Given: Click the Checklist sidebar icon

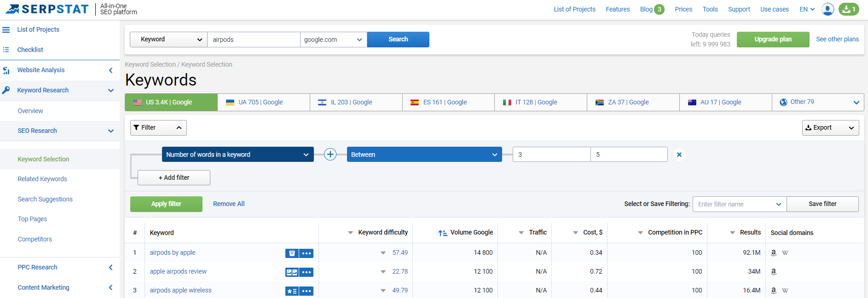Looking at the screenshot, I should (6, 50).
